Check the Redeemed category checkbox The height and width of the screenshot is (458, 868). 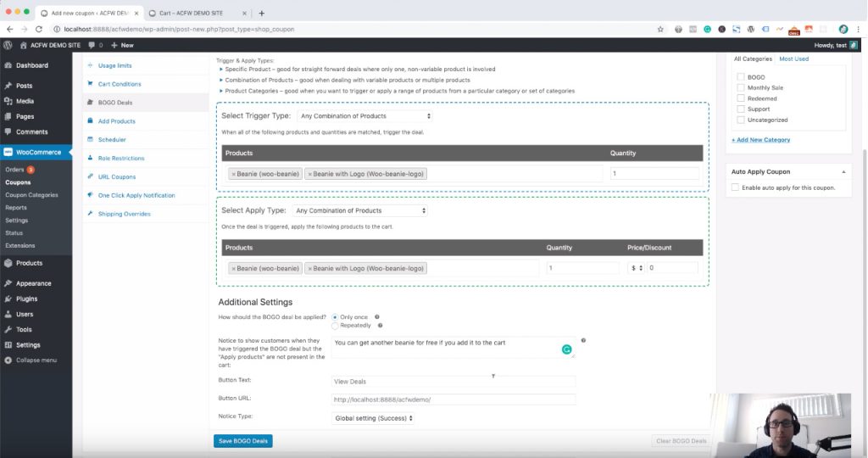click(741, 98)
